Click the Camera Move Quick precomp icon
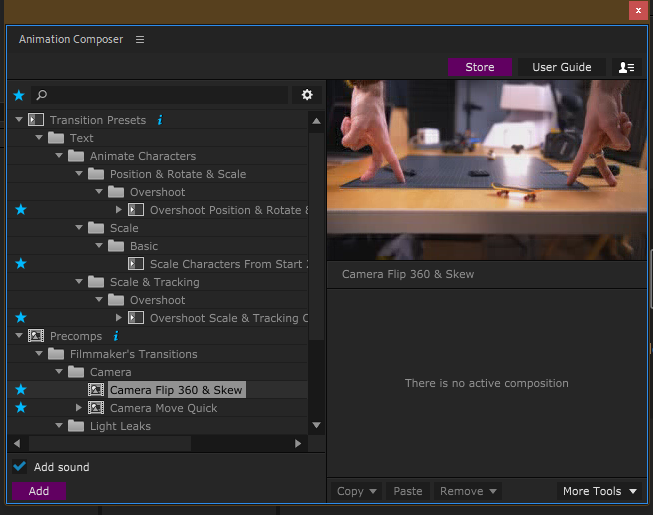This screenshot has height=515, width=653. pos(96,408)
